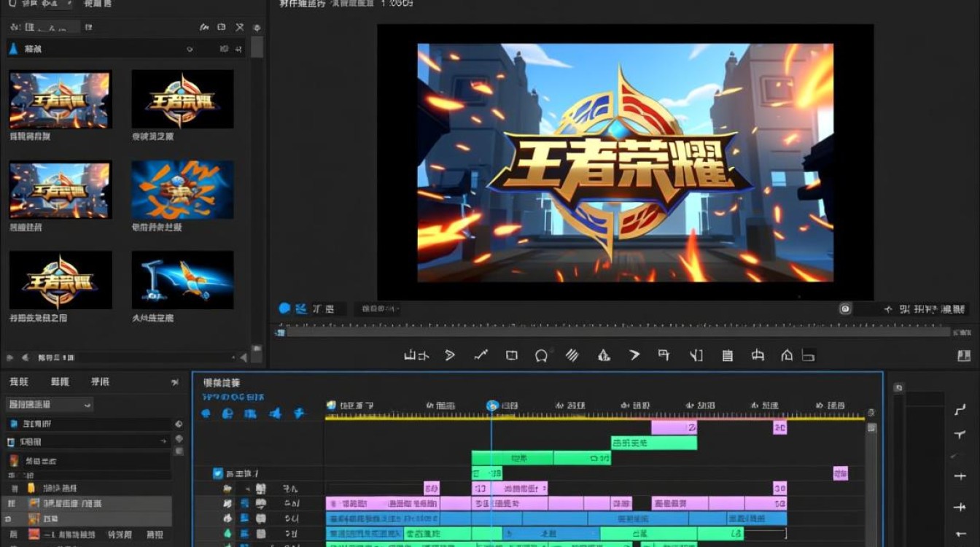Click the stacked-lines icon in the transport toolbar

[x=727, y=355]
